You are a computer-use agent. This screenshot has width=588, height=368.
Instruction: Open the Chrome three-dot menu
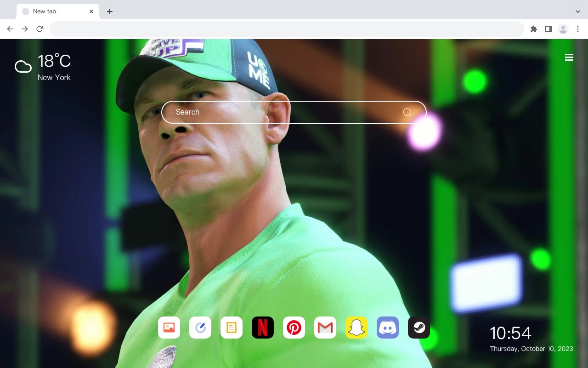pos(578,29)
